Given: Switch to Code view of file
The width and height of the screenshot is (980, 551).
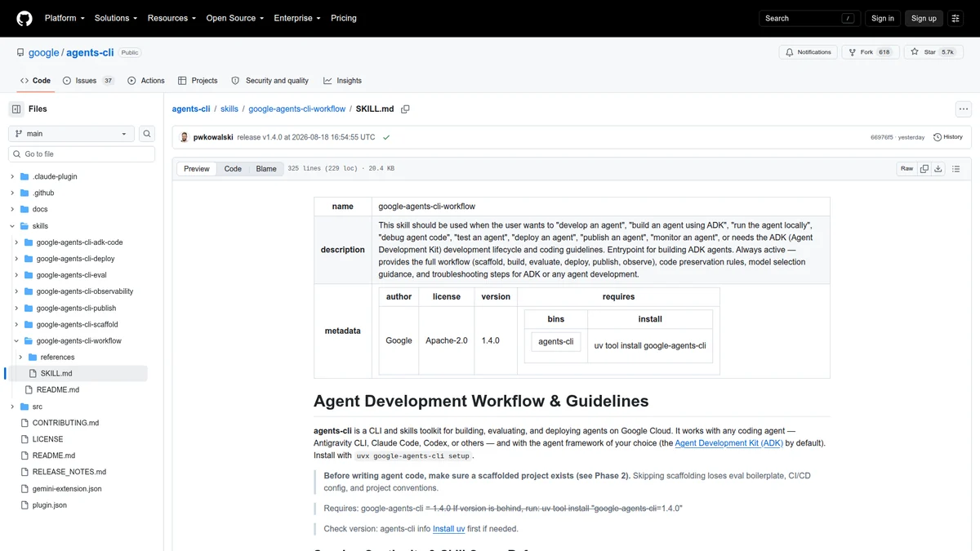Looking at the screenshot, I should click(x=233, y=169).
